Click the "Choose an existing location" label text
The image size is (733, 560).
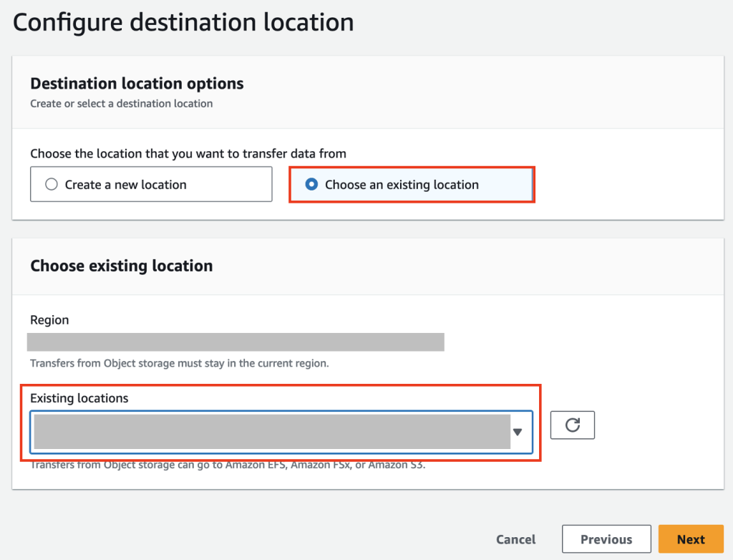pyautogui.click(x=402, y=185)
